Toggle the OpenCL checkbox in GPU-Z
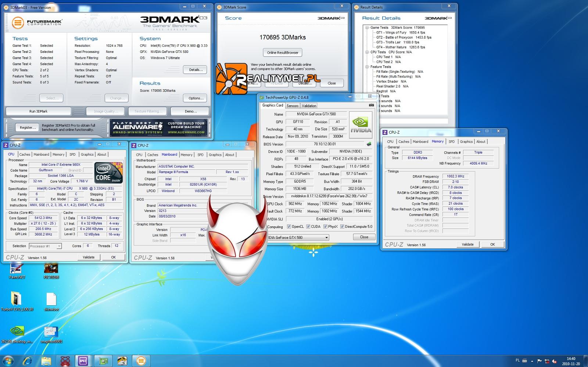 point(289,227)
